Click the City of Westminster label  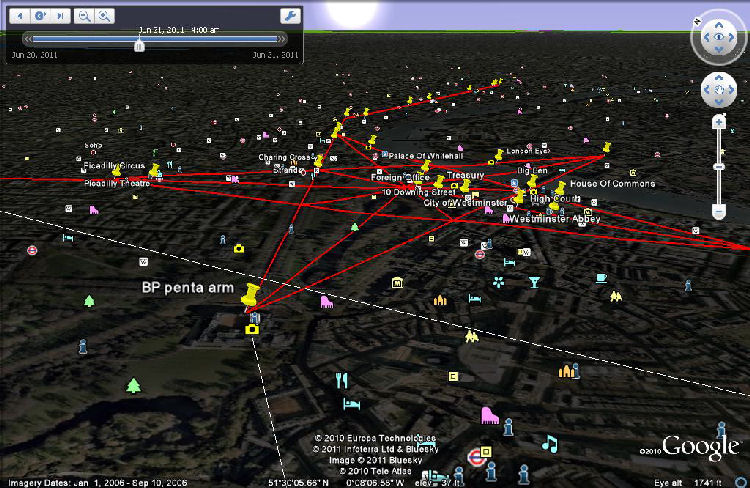pyautogui.click(x=465, y=203)
